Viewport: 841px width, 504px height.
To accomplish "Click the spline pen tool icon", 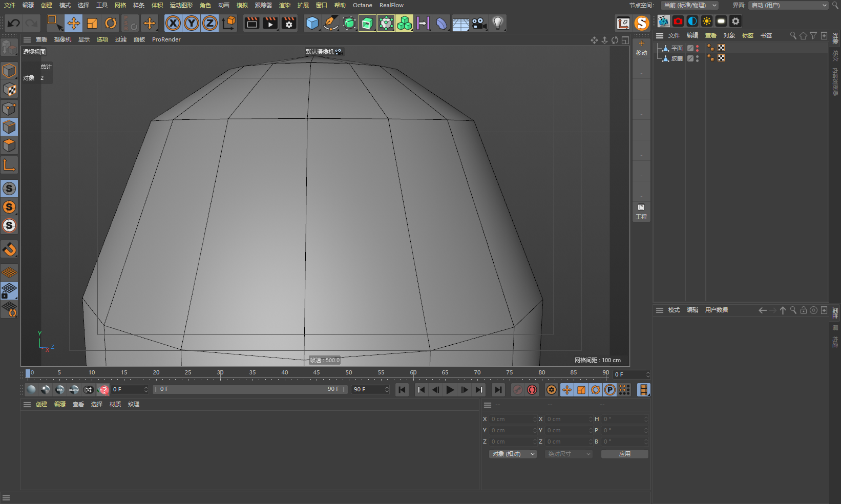I will [331, 23].
